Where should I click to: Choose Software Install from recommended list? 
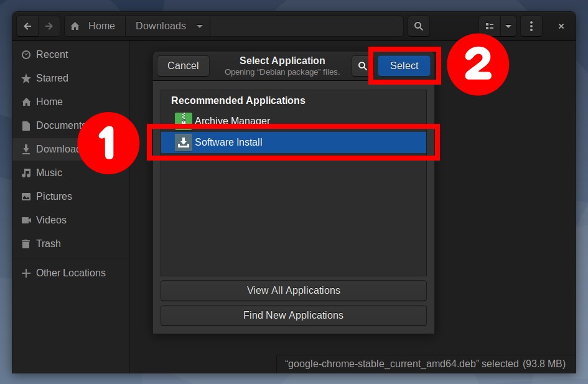294,143
